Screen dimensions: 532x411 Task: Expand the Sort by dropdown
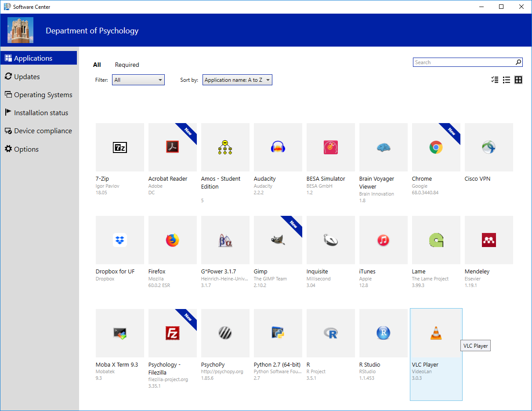tap(237, 80)
